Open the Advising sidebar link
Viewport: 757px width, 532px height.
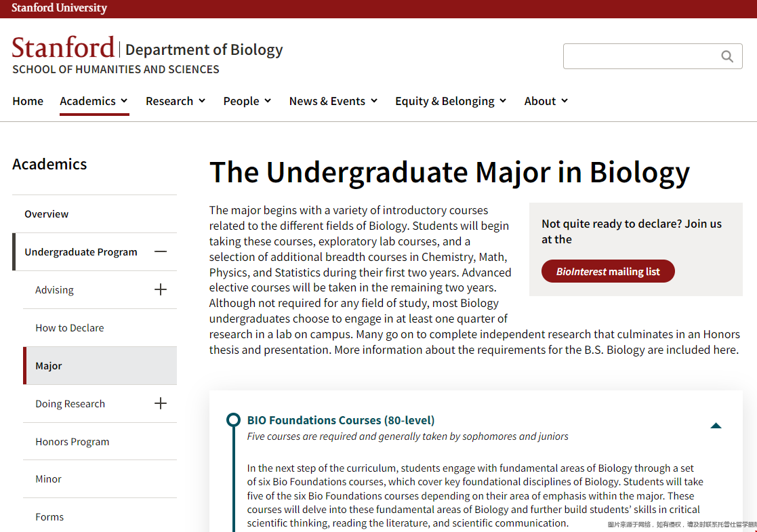(54, 289)
